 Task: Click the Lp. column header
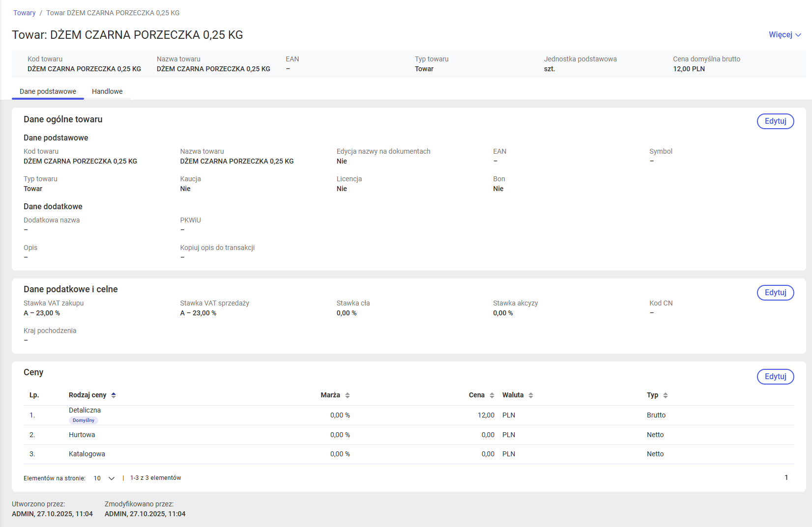click(x=34, y=395)
